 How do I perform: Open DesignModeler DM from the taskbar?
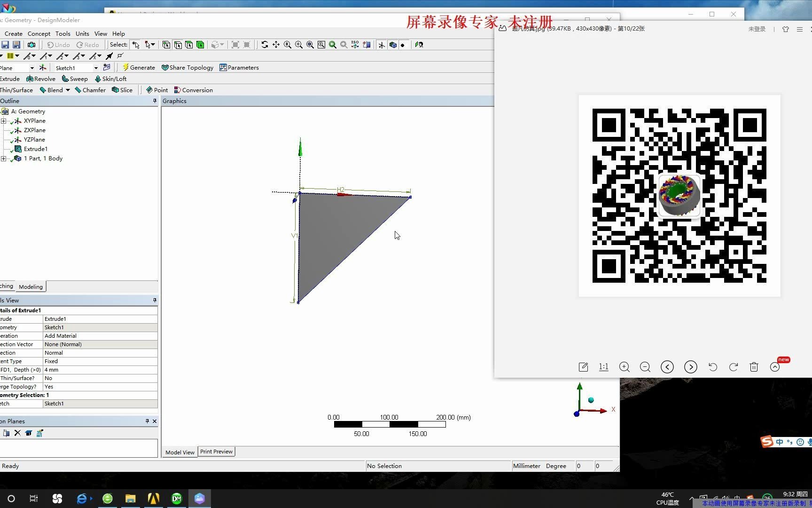coord(177,499)
